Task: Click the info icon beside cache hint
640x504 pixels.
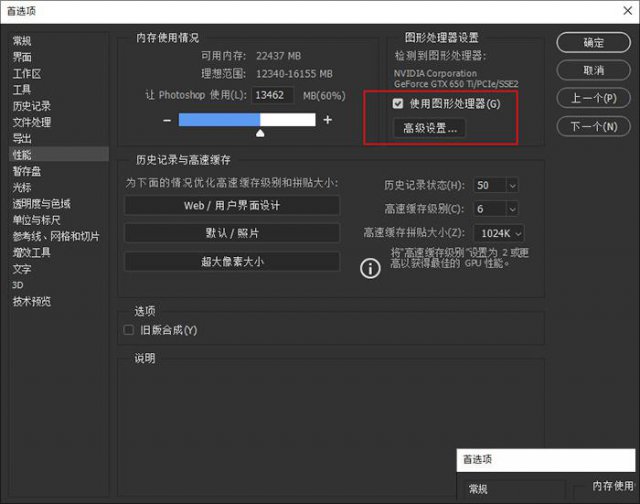Action: [x=370, y=268]
